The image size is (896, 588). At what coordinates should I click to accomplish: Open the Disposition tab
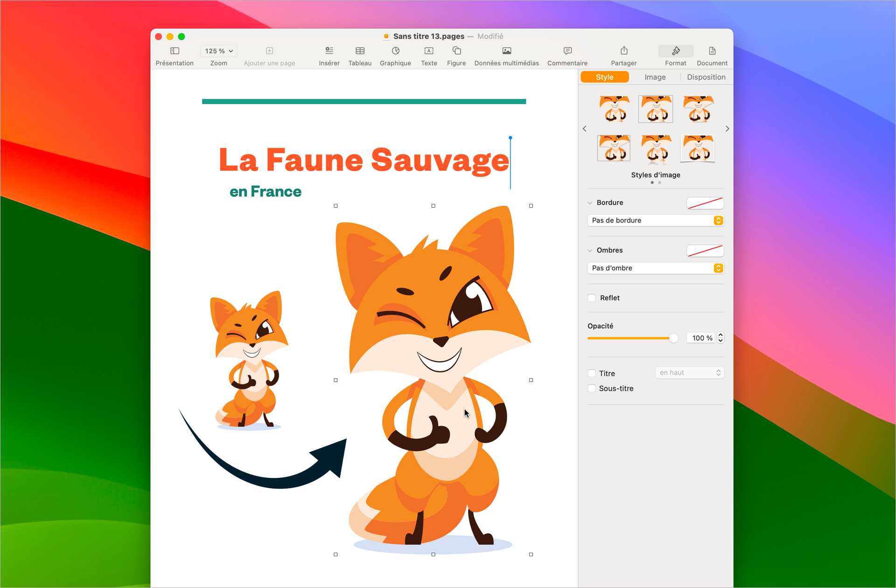point(706,77)
